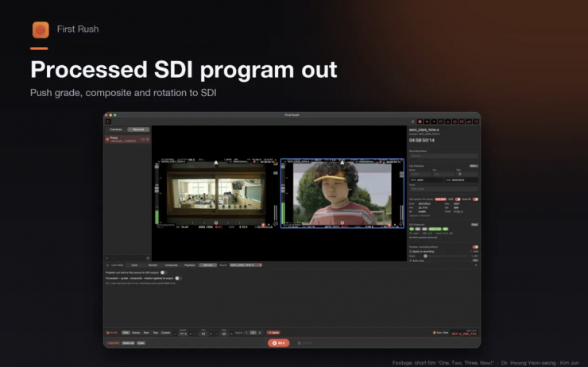Click the red Apply slate button
The width and height of the screenshot is (588, 367).
point(273,333)
